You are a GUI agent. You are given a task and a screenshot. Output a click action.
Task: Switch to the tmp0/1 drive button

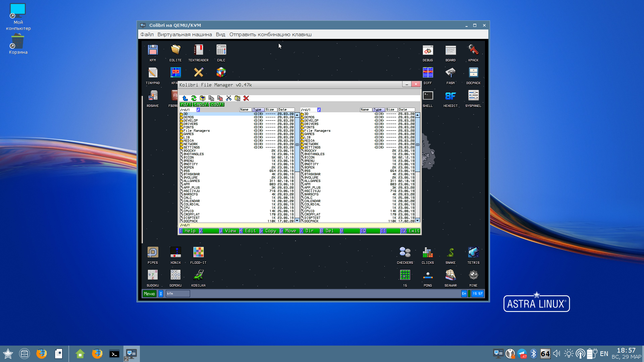tap(201, 105)
